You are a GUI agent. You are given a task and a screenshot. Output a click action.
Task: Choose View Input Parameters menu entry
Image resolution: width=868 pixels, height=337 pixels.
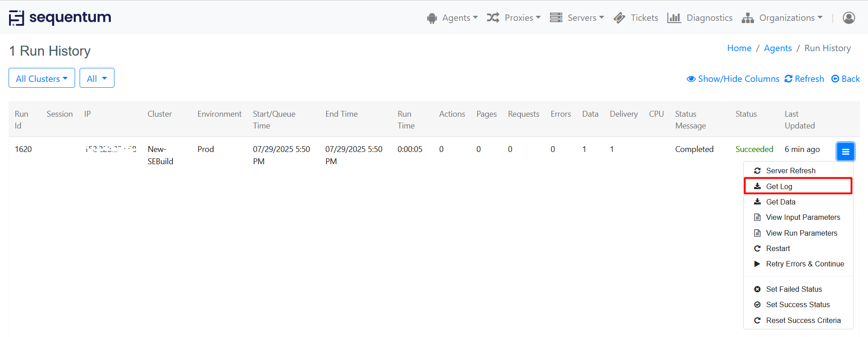pyautogui.click(x=803, y=217)
